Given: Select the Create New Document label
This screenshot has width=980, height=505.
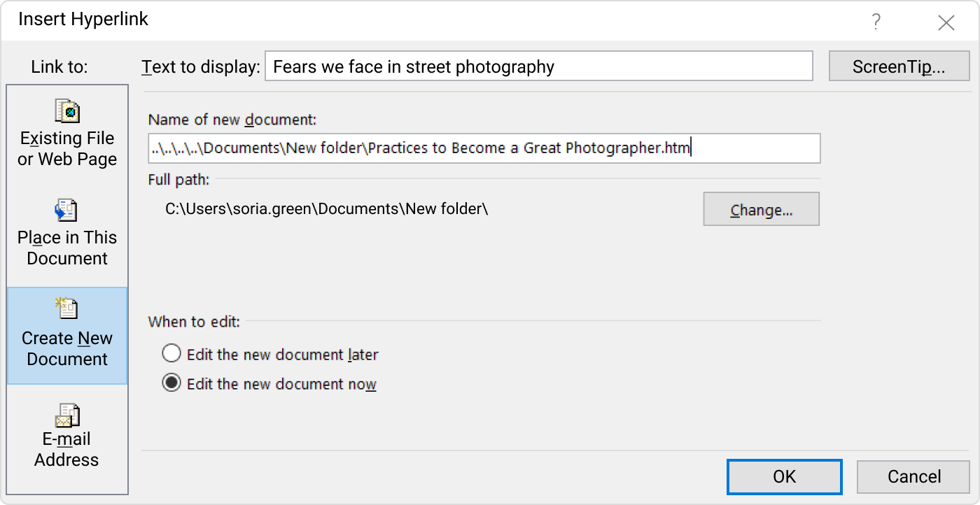Looking at the screenshot, I should pyautogui.click(x=67, y=348).
